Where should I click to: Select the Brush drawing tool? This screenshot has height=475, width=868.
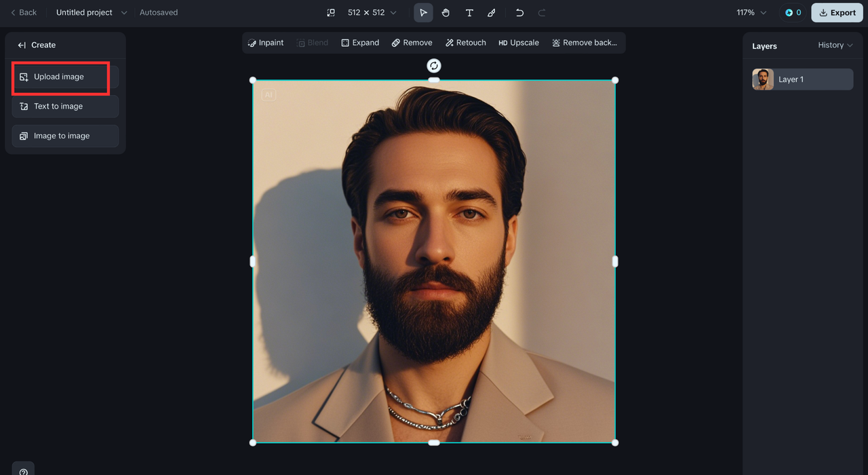[x=492, y=12]
